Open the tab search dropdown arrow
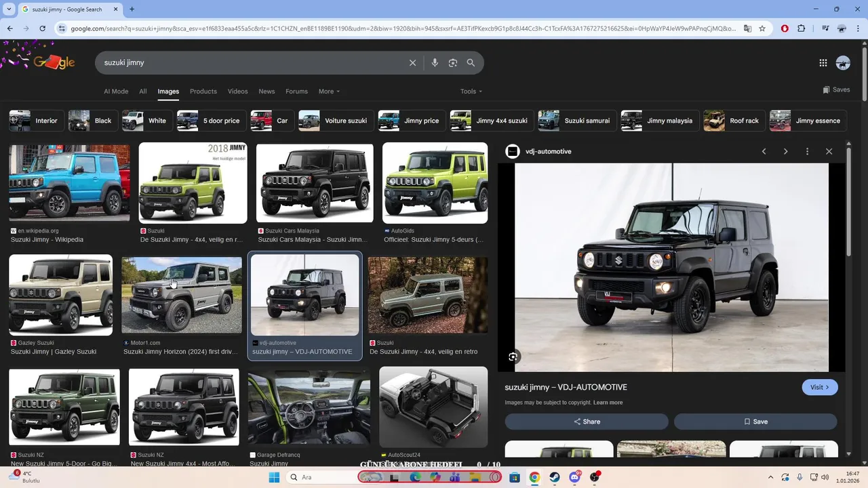 pyautogui.click(x=9, y=9)
